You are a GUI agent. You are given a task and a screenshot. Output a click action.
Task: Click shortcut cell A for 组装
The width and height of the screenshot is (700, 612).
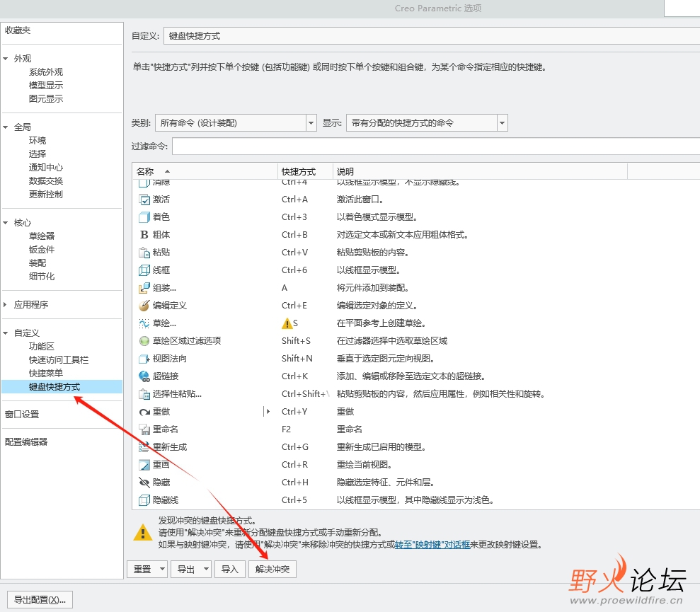(285, 288)
